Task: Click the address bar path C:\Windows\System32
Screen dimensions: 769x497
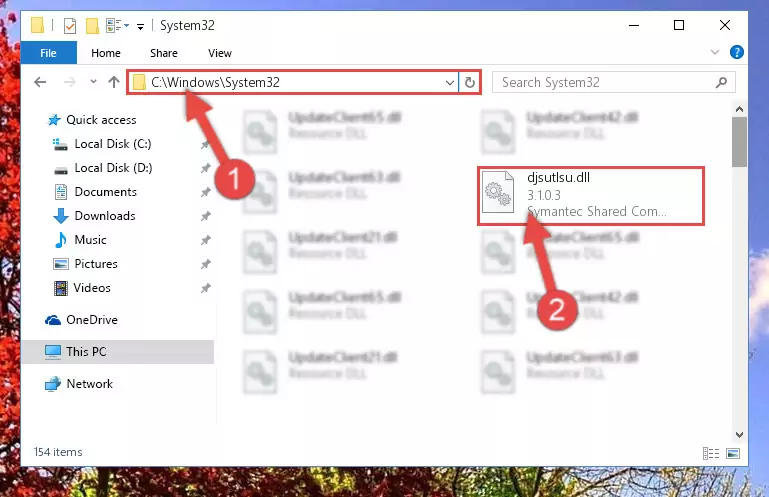Action: (215, 82)
